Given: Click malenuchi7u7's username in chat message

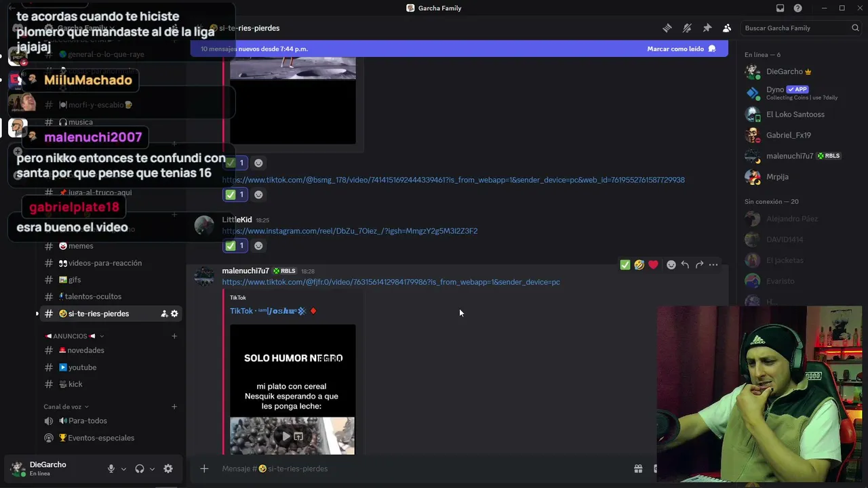Looking at the screenshot, I should (245, 271).
